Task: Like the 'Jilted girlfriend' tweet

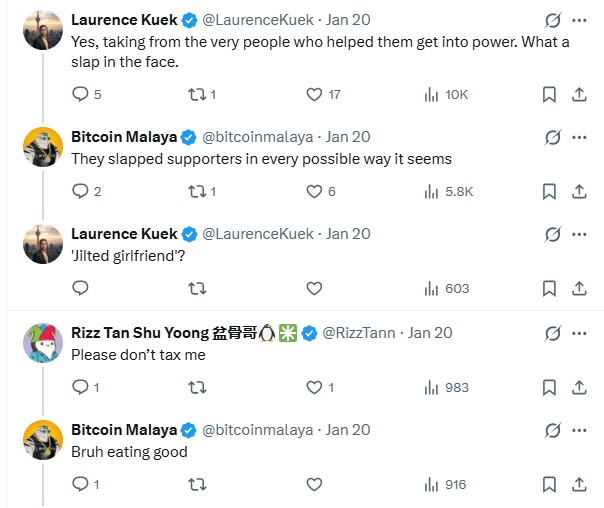Action: pyautogui.click(x=314, y=288)
